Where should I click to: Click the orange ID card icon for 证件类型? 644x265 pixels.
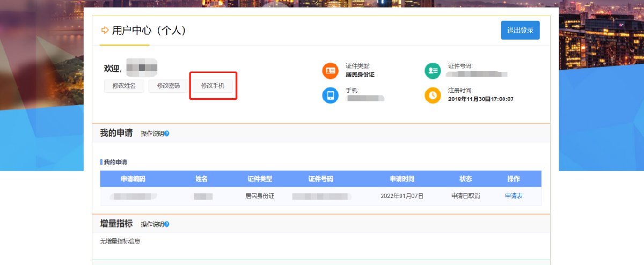point(330,70)
